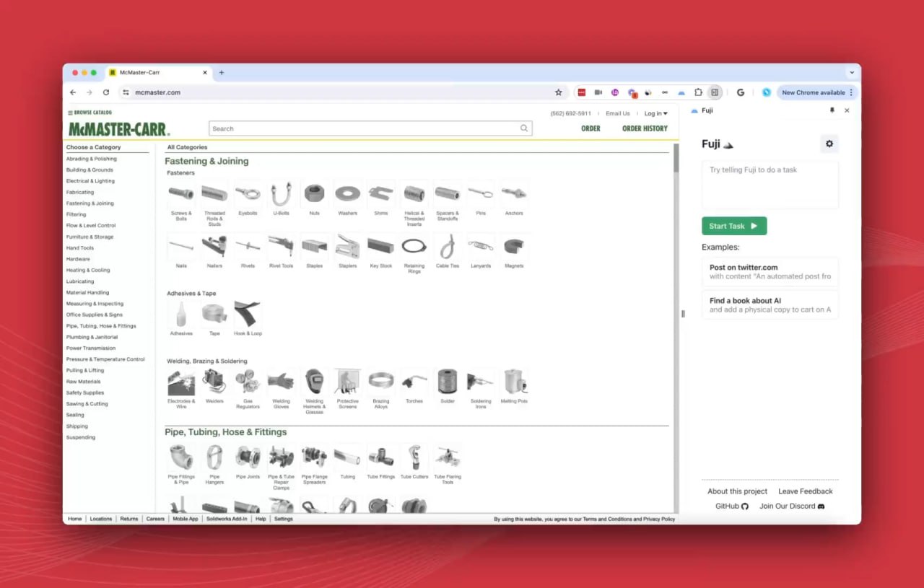Open the Browse Catalog menu
This screenshot has height=588, width=924.
90,113
